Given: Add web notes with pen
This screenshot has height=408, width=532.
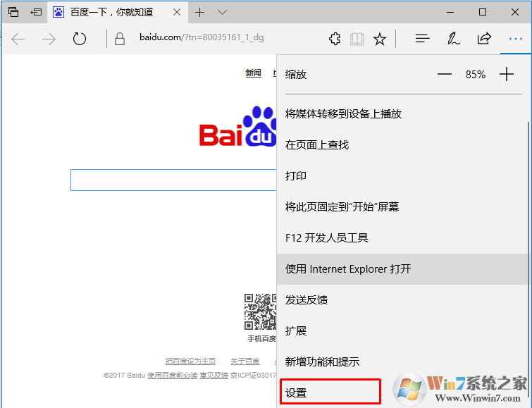Looking at the screenshot, I should [453, 39].
